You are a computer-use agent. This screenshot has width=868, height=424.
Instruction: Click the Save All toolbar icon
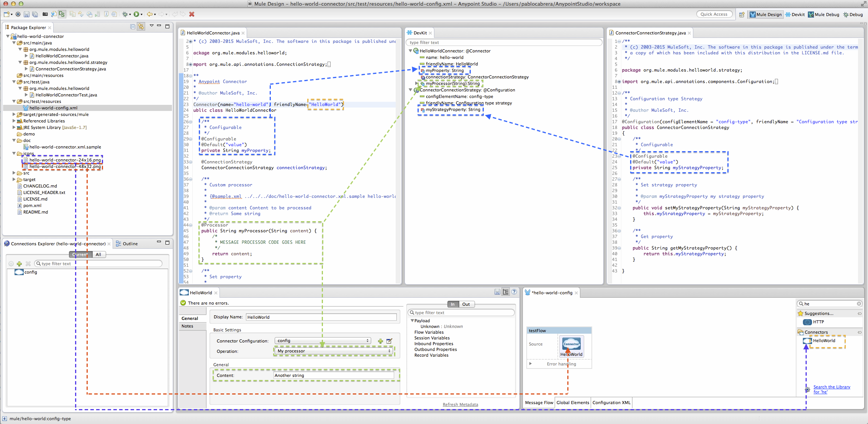[35, 14]
